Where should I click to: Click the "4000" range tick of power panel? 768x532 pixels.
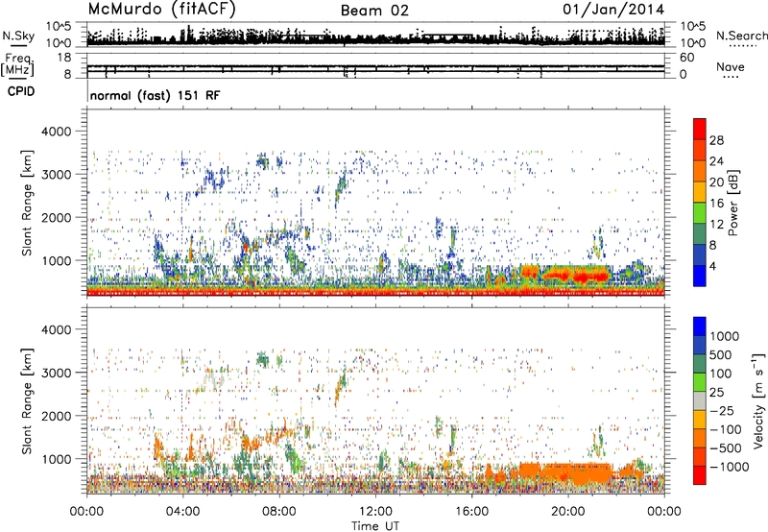56,132
